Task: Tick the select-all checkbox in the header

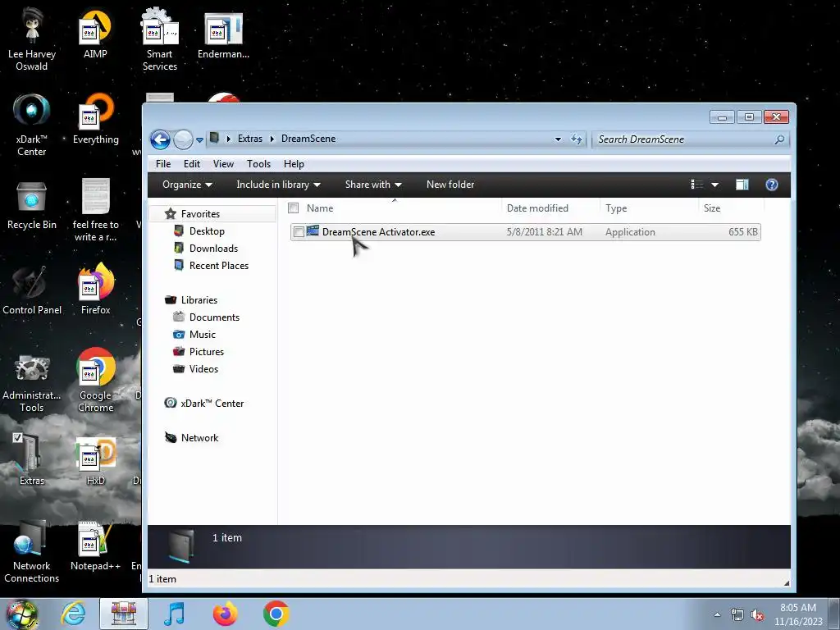Action: [x=293, y=208]
